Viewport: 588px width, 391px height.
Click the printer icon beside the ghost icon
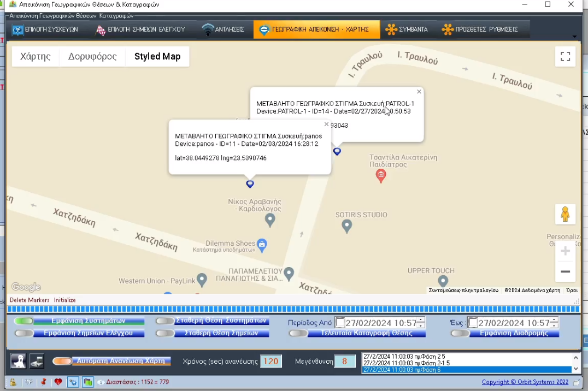pyautogui.click(x=36, y=361)
